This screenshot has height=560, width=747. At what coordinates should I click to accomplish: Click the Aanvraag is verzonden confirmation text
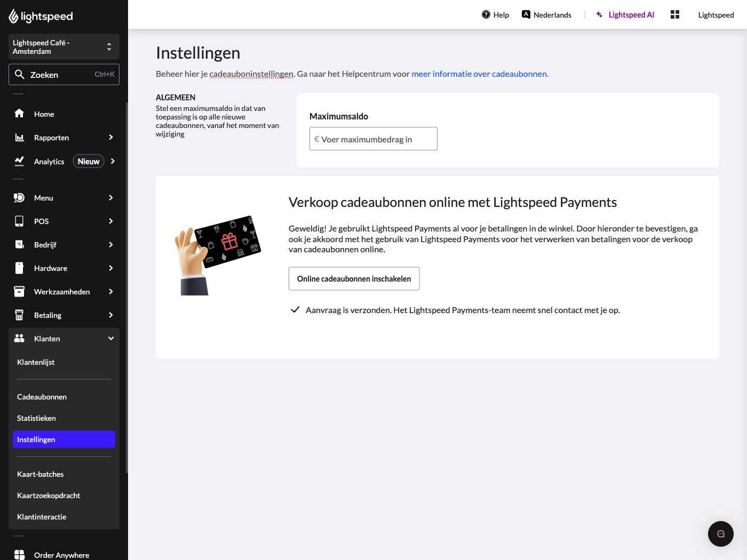coord(463,310)
